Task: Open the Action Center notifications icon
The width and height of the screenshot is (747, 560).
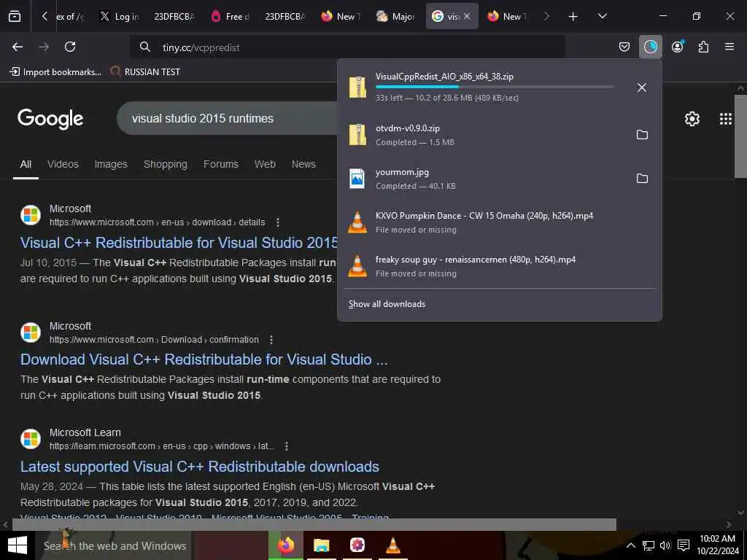Action: click(x=684, y=545)
